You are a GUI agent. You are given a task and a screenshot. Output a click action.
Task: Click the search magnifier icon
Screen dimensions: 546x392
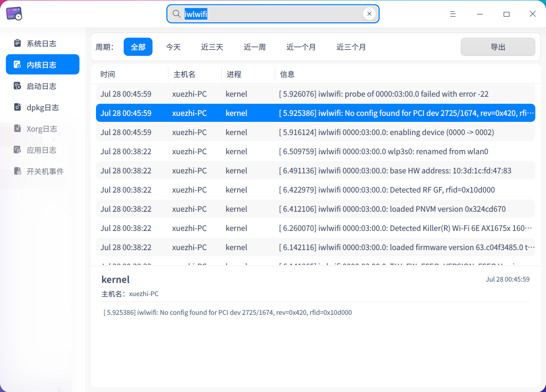tap(176, 14)
